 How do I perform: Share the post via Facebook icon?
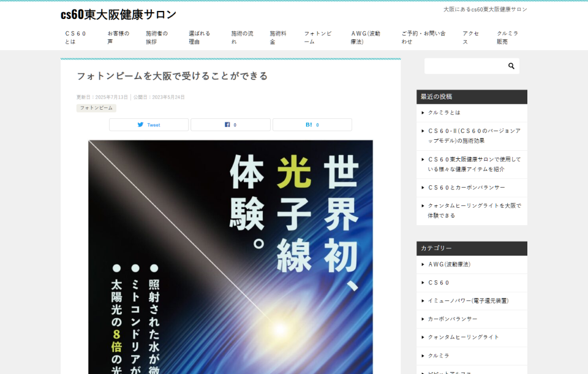click(x=230, y=125)
